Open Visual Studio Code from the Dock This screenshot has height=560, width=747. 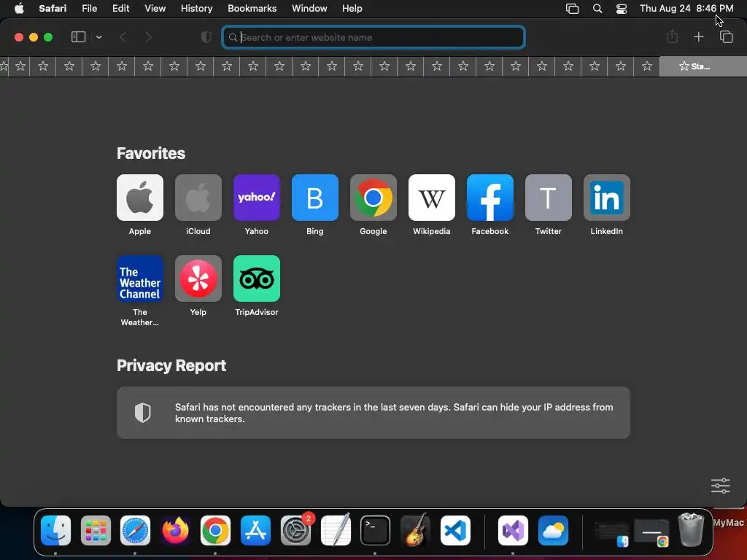[x=455, y=530]
